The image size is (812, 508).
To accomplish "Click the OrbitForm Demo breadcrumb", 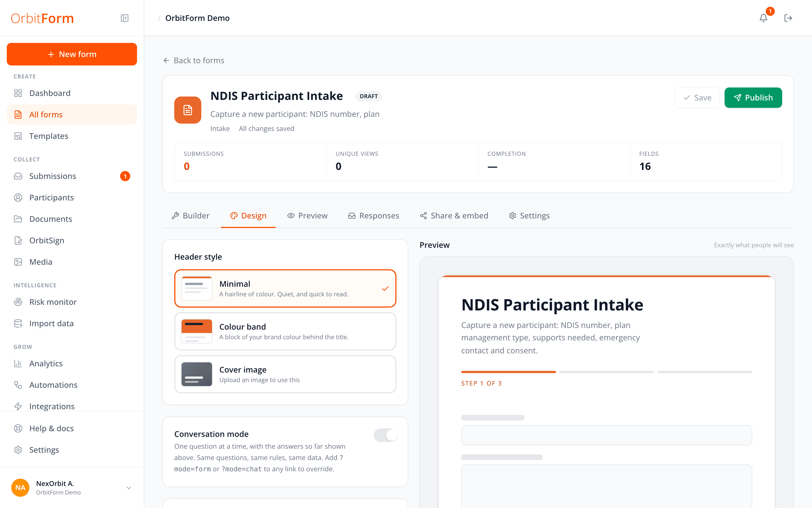I will pos(197,18).
